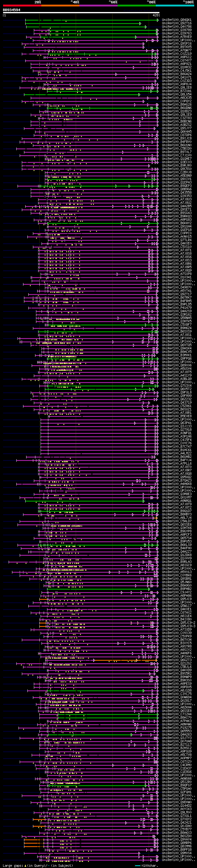The height and width of the screenshot is (868, 197).
Task: Click the orange ~40% identity legend segment
Action: (x=60, y=6)
